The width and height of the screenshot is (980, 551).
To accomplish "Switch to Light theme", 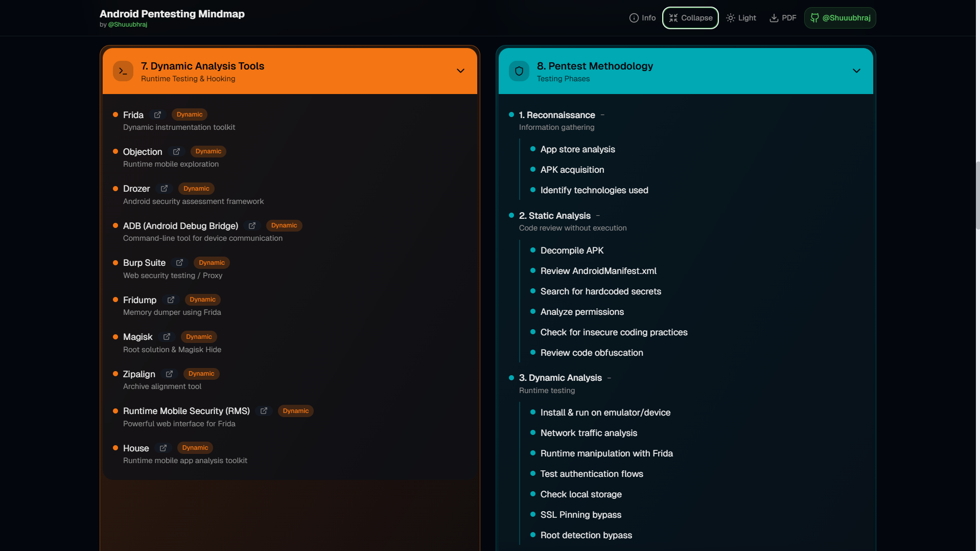I will (741, 18).
